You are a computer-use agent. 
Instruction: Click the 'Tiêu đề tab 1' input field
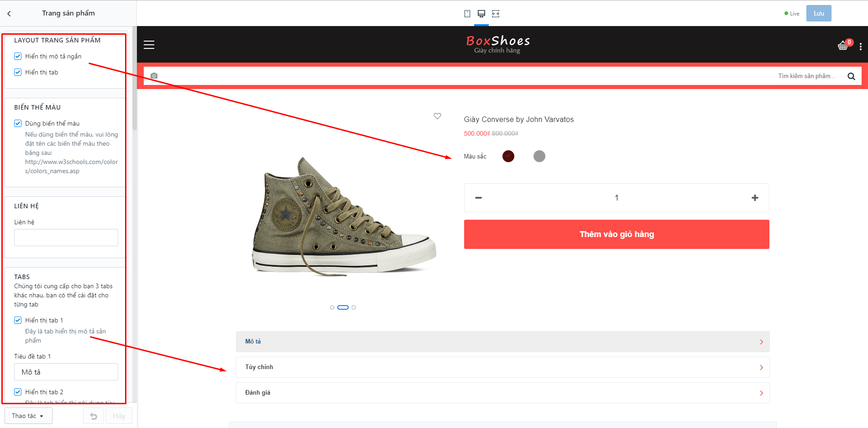point(66,372)
